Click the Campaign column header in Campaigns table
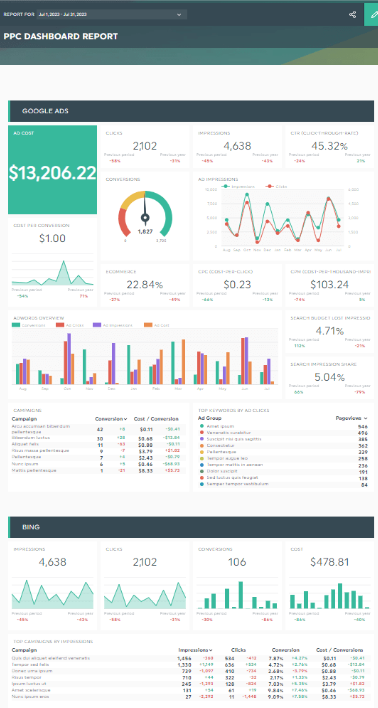 point(24,419)
